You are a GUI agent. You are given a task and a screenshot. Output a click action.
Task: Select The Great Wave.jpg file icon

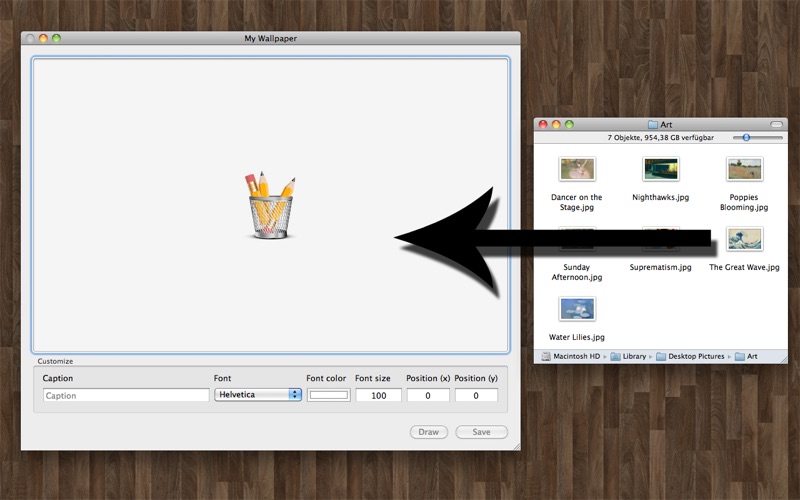744,239
